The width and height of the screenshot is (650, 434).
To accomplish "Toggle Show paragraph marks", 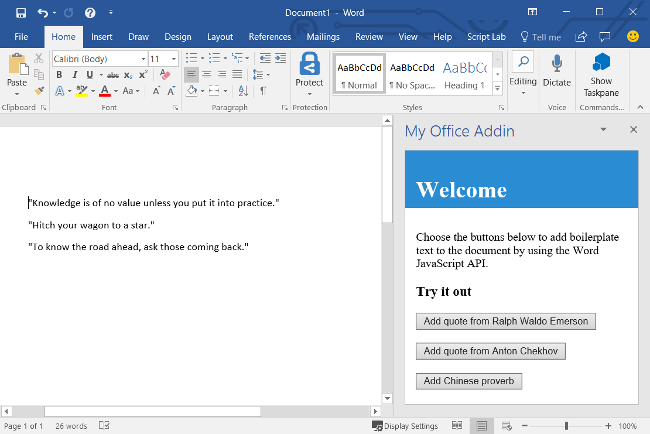I will click(263, 90).
